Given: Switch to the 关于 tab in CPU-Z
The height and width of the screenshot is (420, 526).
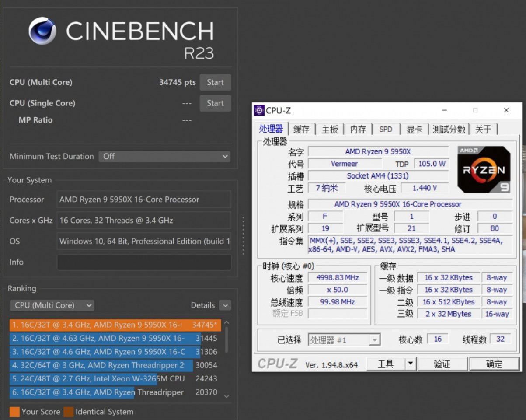Looking at the screenshot, I should pyautogui.click(x=483, y=129).
